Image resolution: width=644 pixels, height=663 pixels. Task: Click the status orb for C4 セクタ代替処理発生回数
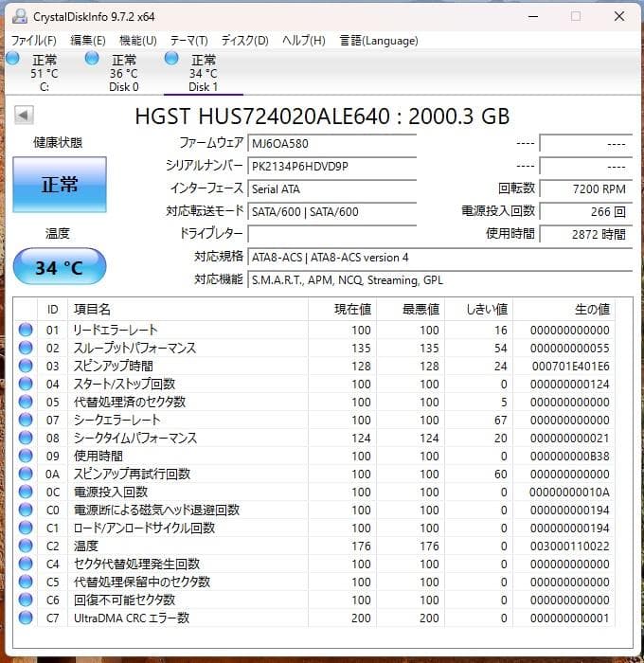tap(26, 564)
